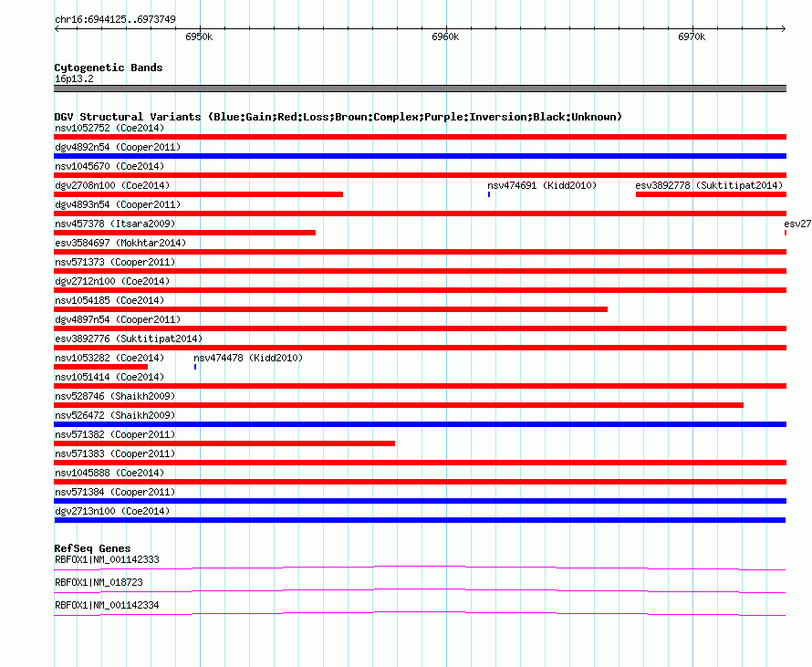This screenshot has width=812, height=667.
Task: Select the red bar under esv3892778
Action: 711,194
